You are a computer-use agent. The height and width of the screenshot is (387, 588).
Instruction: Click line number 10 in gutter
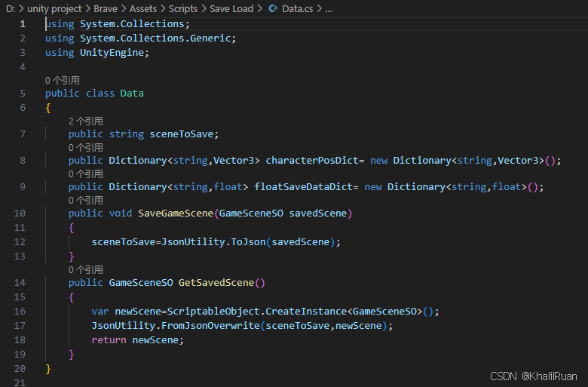point(20,213)
